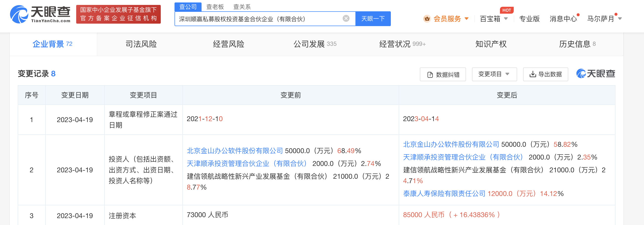This screenshot has height=225, width=644.
Task: Click 章程或章程修正案通过日期 cell
Action: pyautogui.click(x=143, y=120)
